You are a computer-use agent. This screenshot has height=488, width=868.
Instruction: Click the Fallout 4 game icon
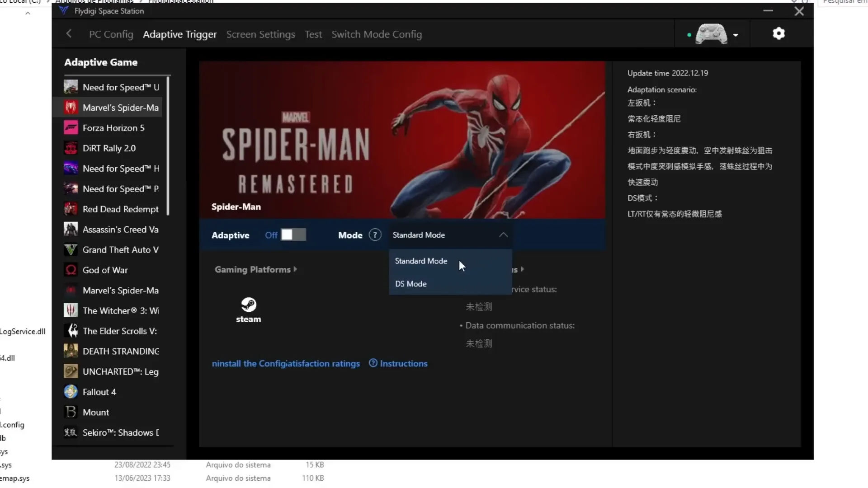[71, 392]
